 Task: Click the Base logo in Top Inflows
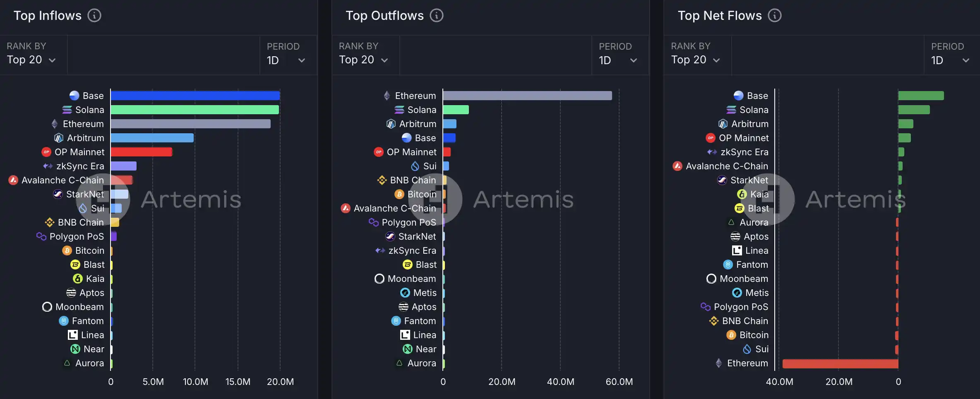(x=74, y=96)
